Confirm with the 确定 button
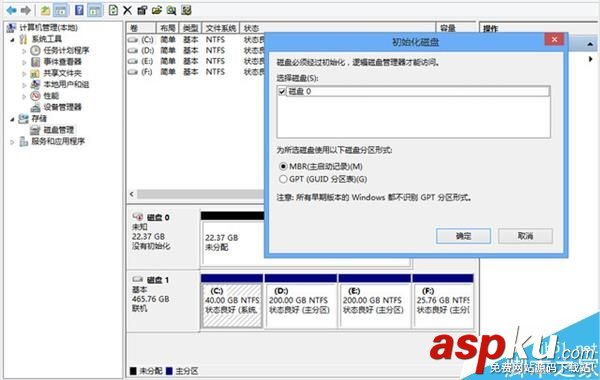600x380 pixels. pos(463,236)
